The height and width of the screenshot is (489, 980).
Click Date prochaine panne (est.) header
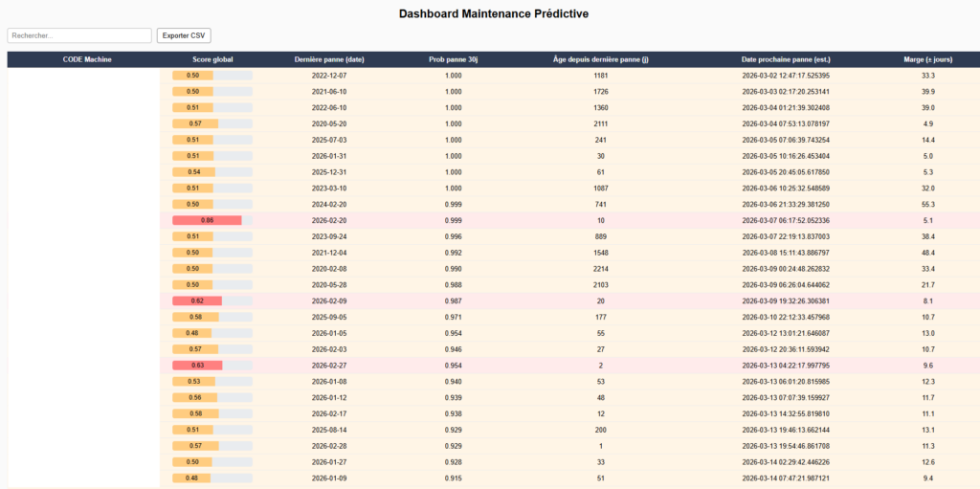coord(786,59)
